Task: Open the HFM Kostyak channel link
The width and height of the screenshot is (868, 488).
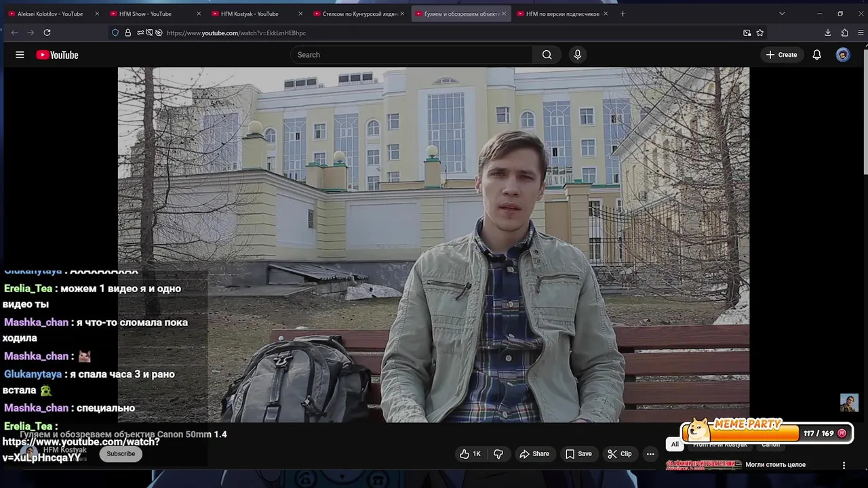Action: click(64, 450)
